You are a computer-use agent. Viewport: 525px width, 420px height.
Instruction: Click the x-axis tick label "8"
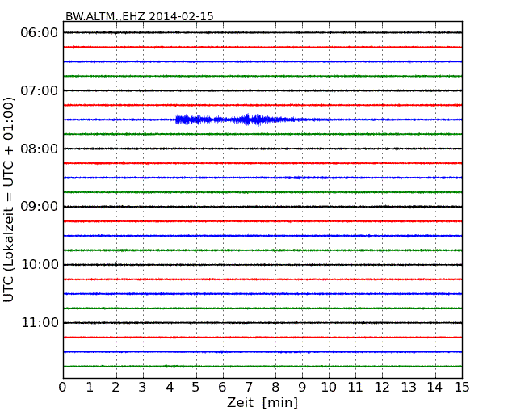click(275, 388)
